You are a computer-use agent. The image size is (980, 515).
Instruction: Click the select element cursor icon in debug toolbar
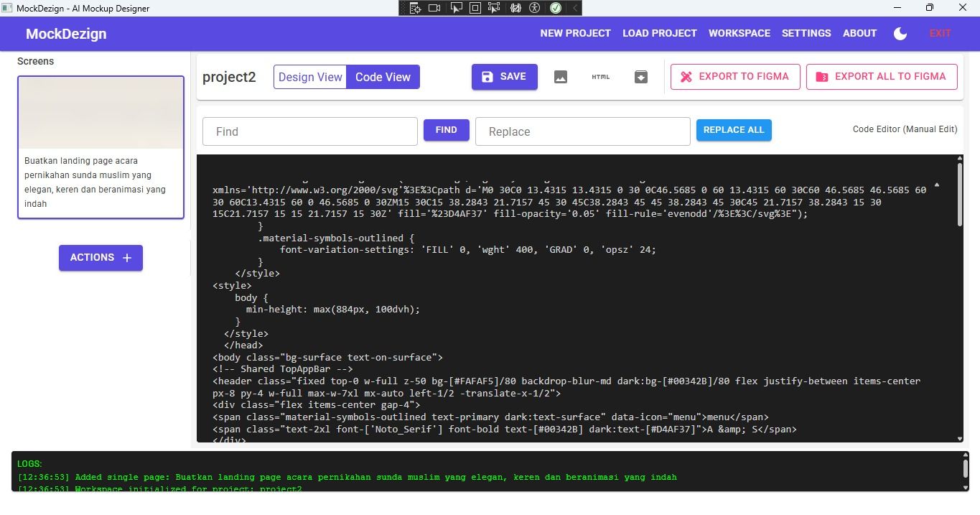pos(455,8)
